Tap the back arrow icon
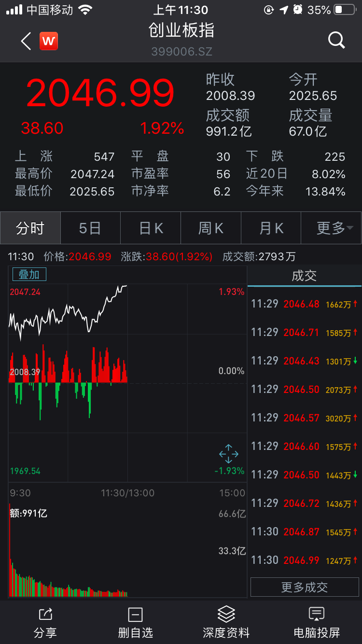The height and width of the screenshot is (644, 362). click(26, 41)
